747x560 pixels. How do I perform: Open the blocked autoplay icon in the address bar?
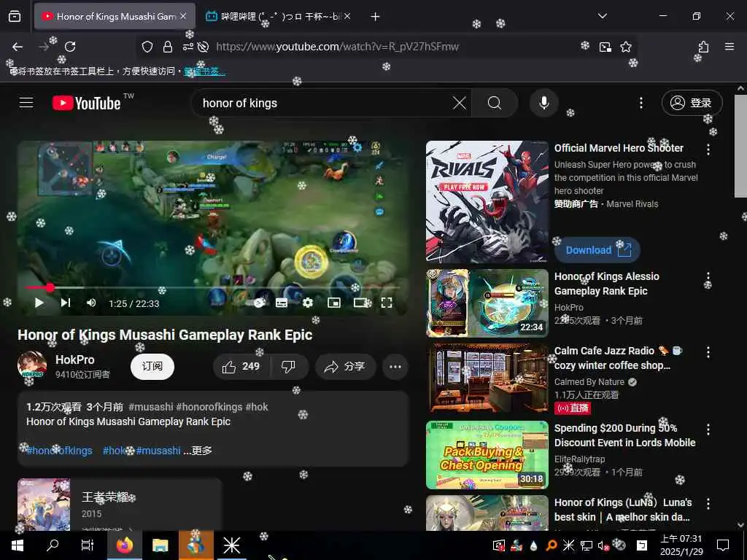point(203,47)
